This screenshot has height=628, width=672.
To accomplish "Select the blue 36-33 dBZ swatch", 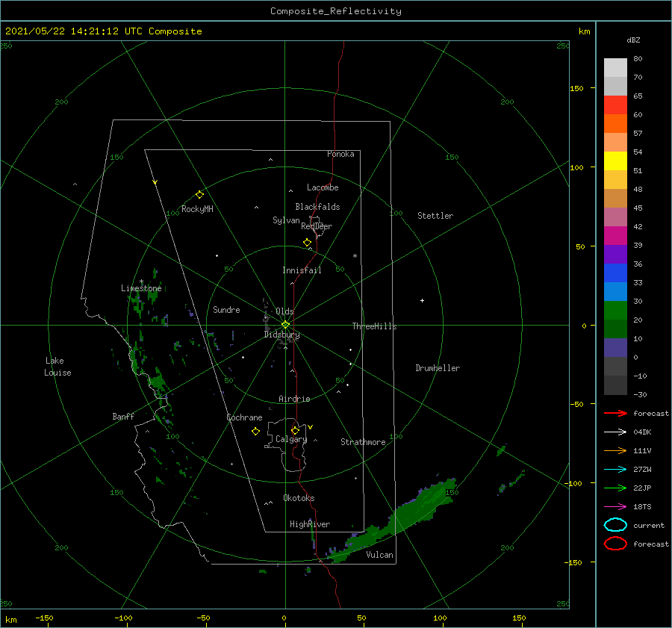I will [615, 273].
